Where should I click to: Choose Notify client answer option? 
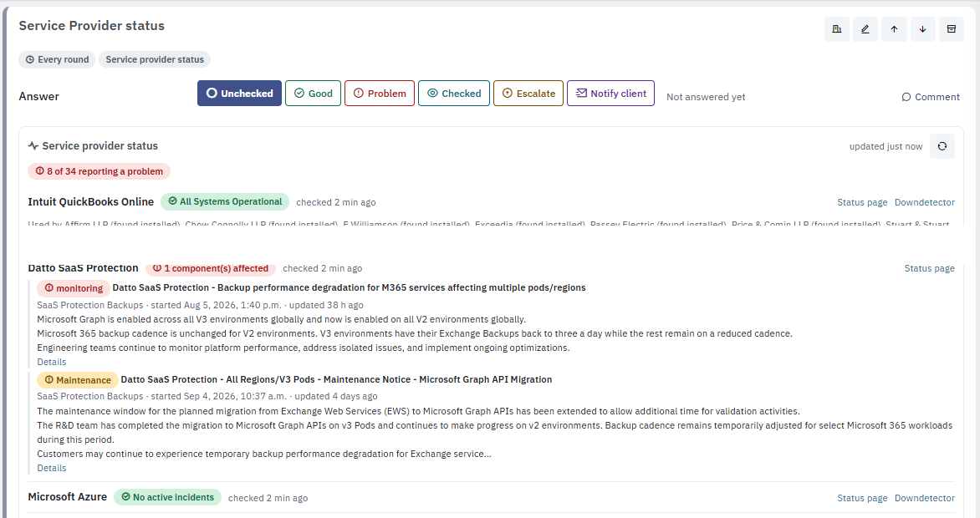click(x=610, y=93)
